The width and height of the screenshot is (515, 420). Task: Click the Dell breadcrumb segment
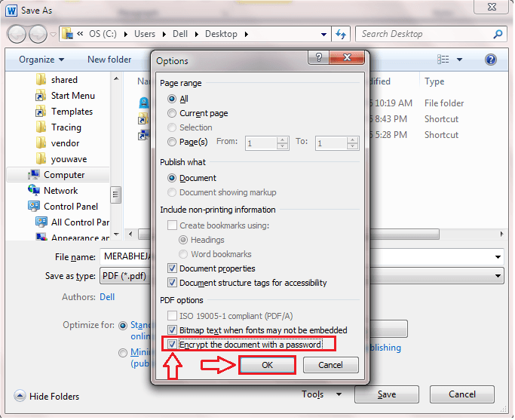point(180,34)
